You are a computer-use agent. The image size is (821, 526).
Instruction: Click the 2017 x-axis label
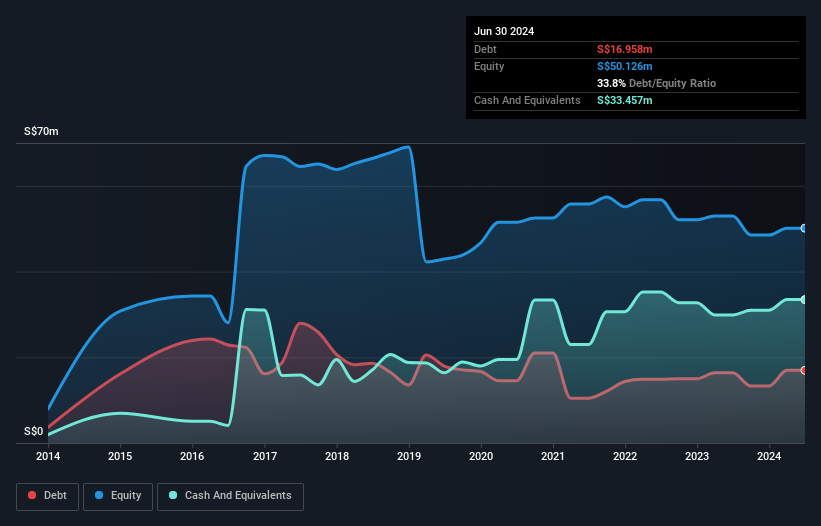tap(265, 456)
